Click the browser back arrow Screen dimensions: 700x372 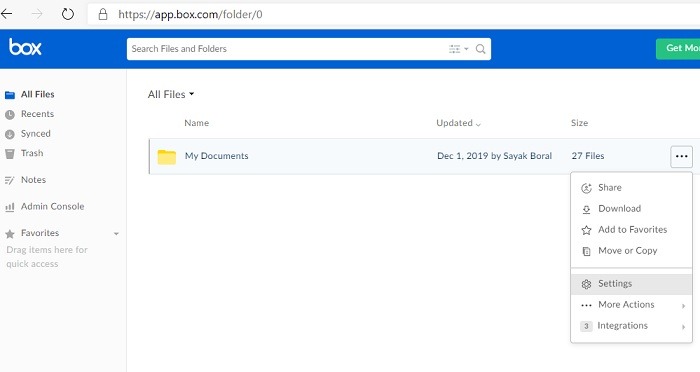coord(6,14)
